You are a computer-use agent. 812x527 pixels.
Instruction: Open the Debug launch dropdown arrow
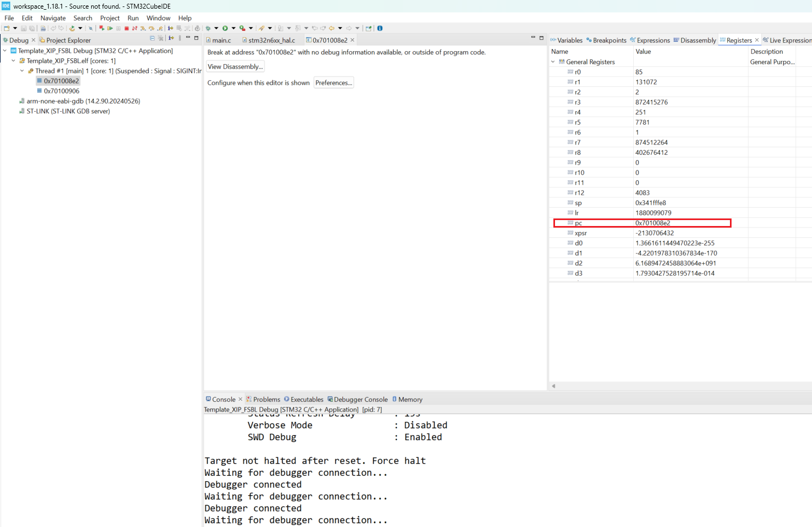216,28
